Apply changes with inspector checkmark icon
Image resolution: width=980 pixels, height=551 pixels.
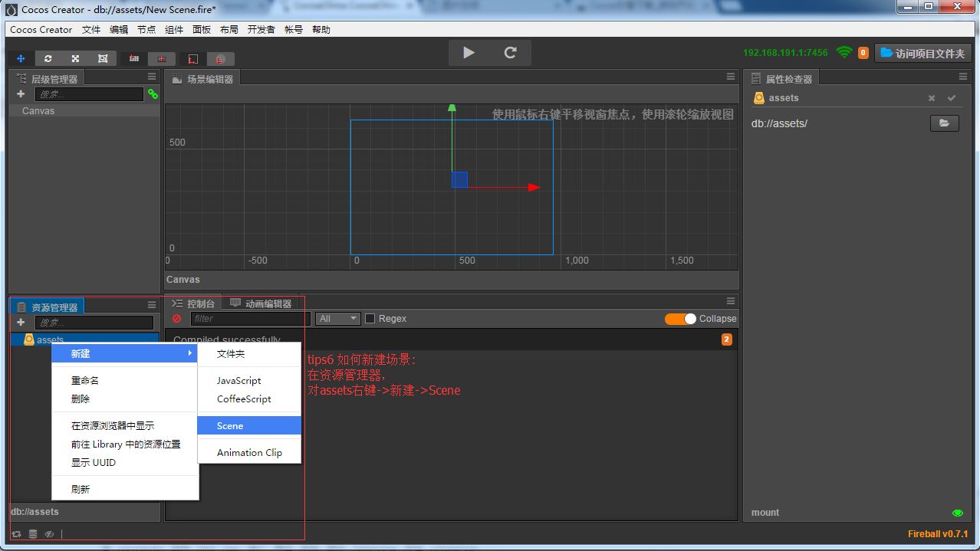(952, 98)
